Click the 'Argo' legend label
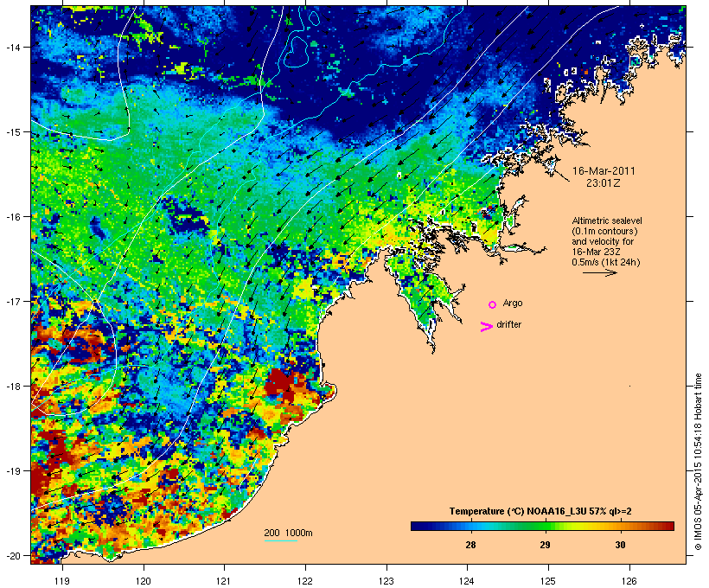Viewport: 709px width, 588px height. click(513, 303)
